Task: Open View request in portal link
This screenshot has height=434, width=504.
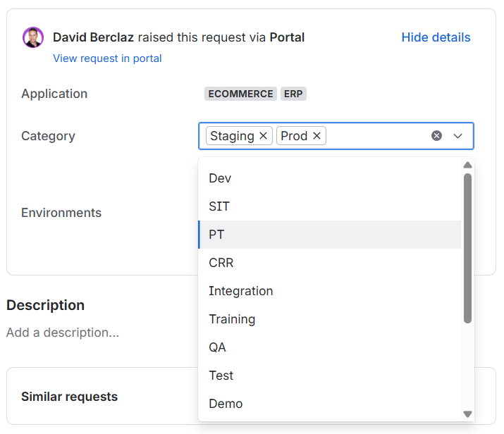Action: coord(107,58)
